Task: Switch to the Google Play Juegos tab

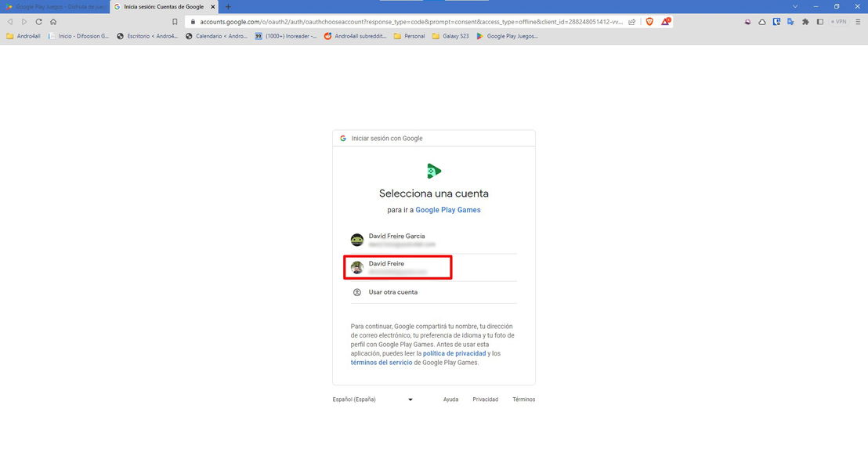Action: pos(56,6)
